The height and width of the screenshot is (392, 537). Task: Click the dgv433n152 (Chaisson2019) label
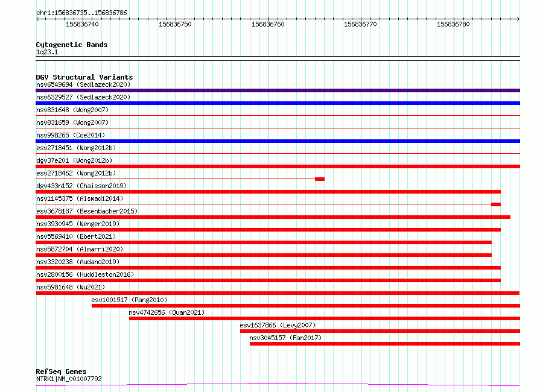(81, 186)
